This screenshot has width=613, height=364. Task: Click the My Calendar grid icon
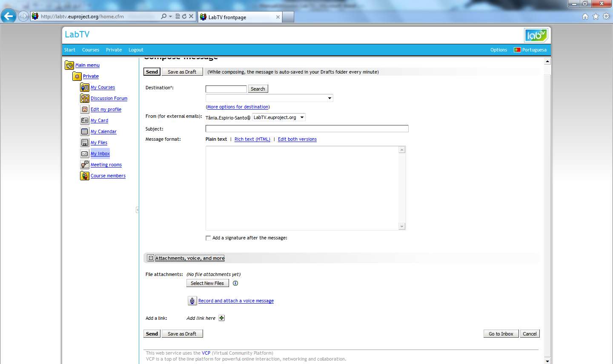(x=85, y=132)
